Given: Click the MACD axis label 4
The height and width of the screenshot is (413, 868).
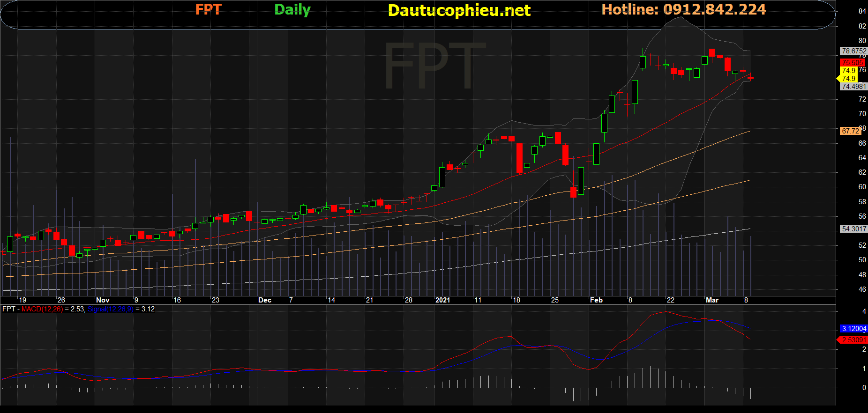Looking at the screenshot, I should 864,311.
